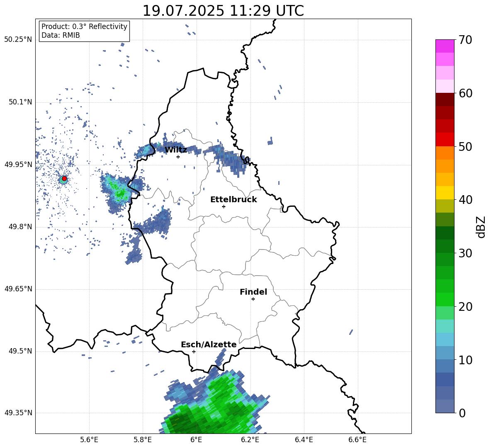The height and width of the screenshot is (448, 491).
Task: Click the blue echo band east of Wiltz
Action: click(x=227, y=157)
